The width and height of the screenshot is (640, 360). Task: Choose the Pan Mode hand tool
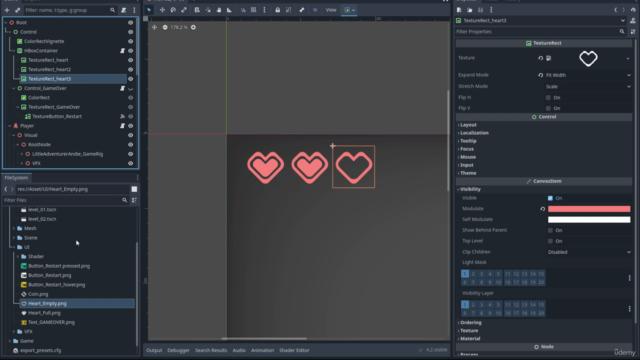point(219,10)
